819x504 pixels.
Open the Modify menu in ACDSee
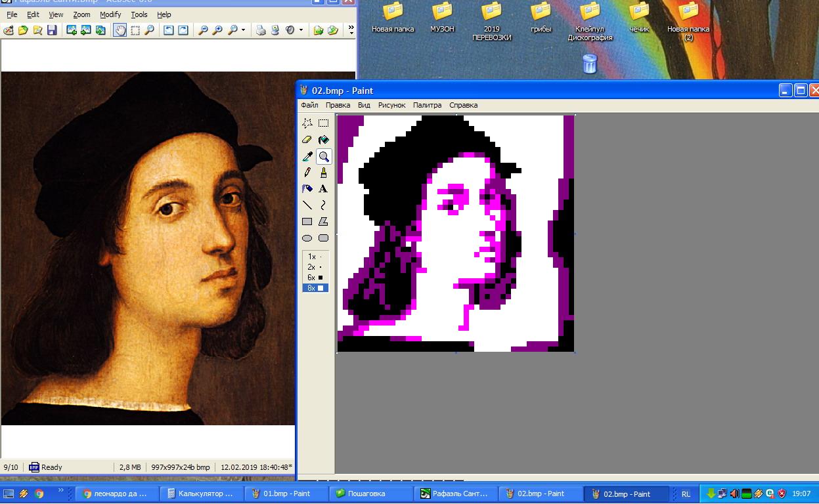coord(110,14)
